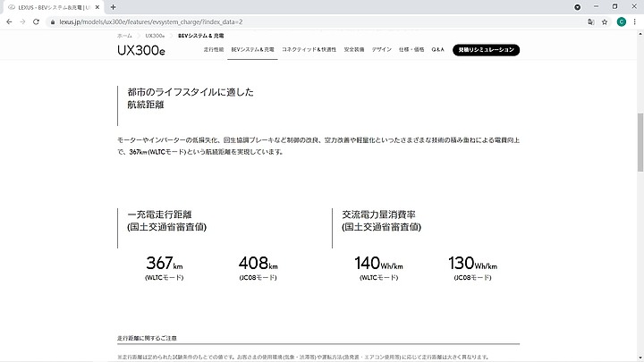Open the translate page icon in the address bar
The width and height of the screenshot is (644, 362).
tap(591, 21)
